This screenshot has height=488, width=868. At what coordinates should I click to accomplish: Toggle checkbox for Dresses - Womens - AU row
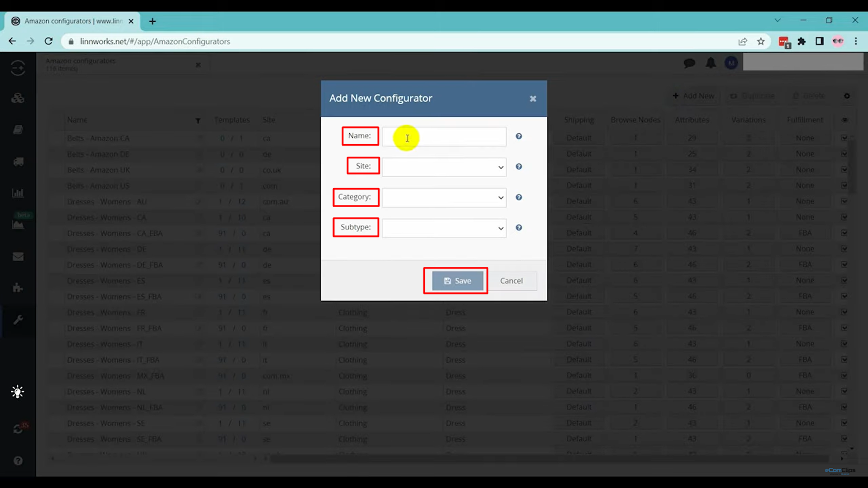click(844, 201)
